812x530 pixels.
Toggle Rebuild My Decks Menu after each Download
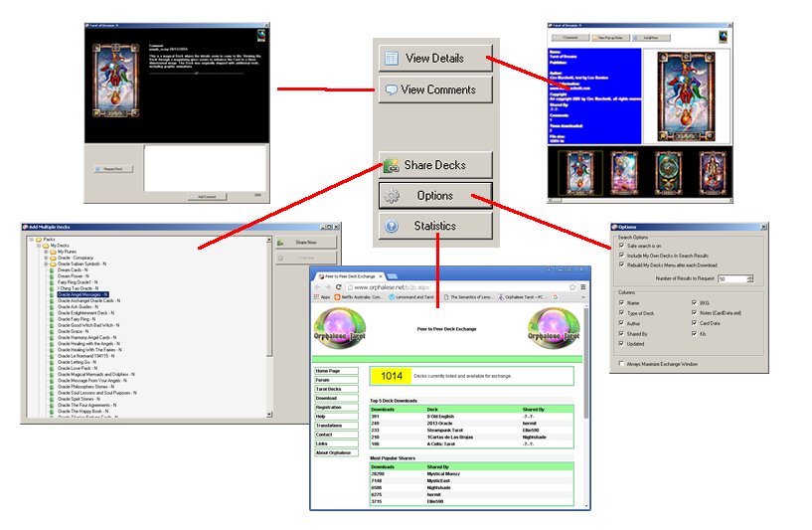621,265
